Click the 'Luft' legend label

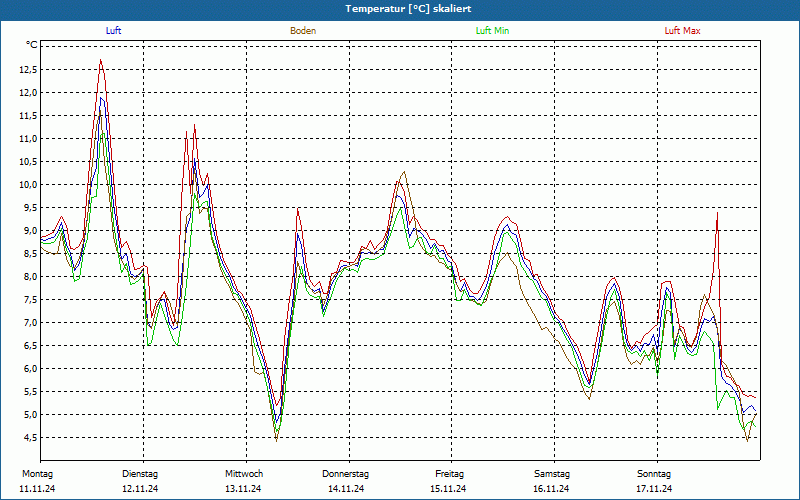pos(113,31)
